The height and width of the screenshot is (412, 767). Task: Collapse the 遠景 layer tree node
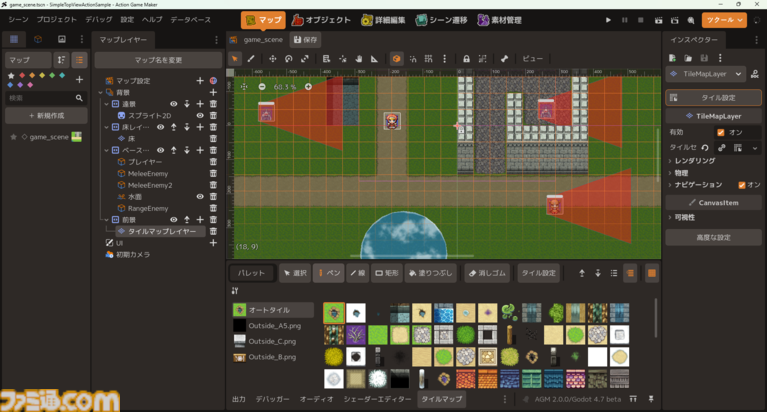click(x=107, y=104)
